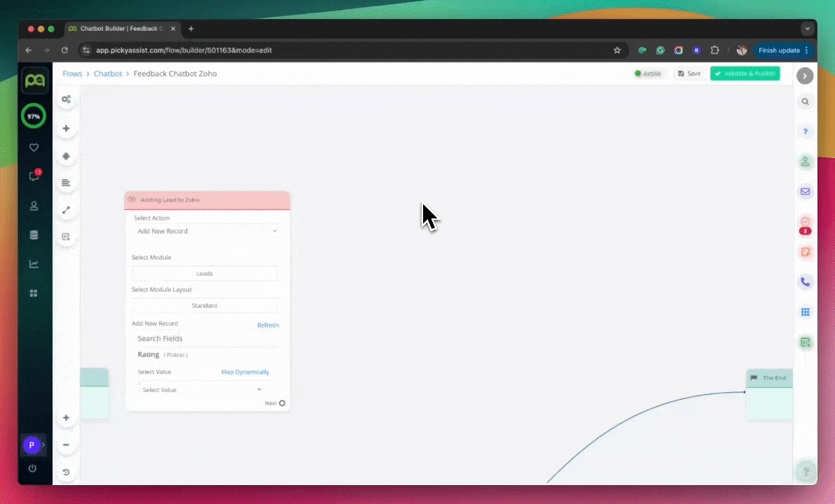Click the fullscreen expand arrows icon
The image size is (835, 504).
pos(66,210)
